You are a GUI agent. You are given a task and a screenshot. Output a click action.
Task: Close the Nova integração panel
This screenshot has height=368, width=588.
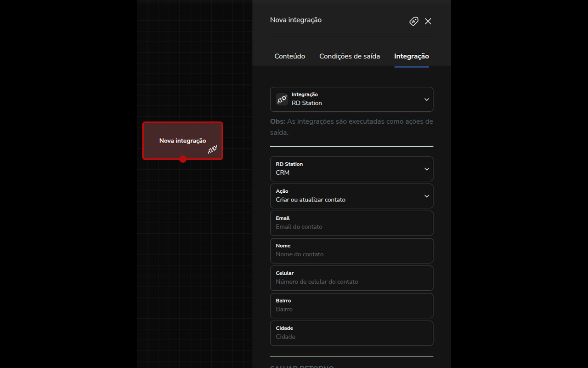(428, 21)
